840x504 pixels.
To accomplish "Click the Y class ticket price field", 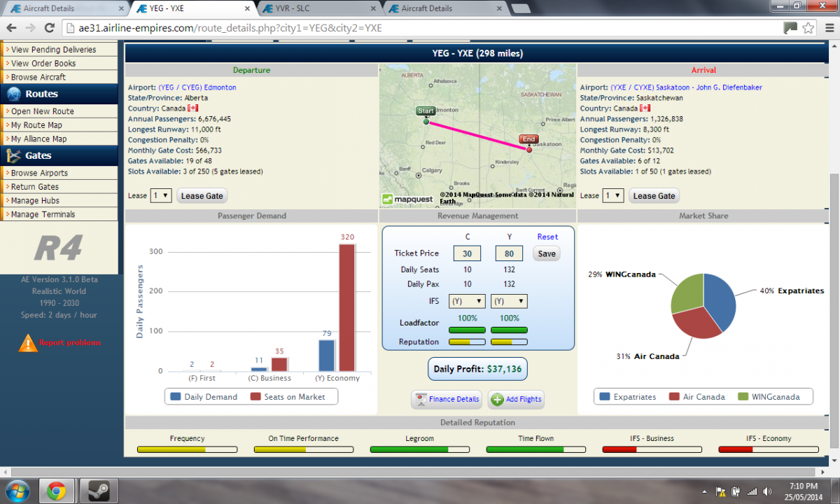I will point(510,253).
